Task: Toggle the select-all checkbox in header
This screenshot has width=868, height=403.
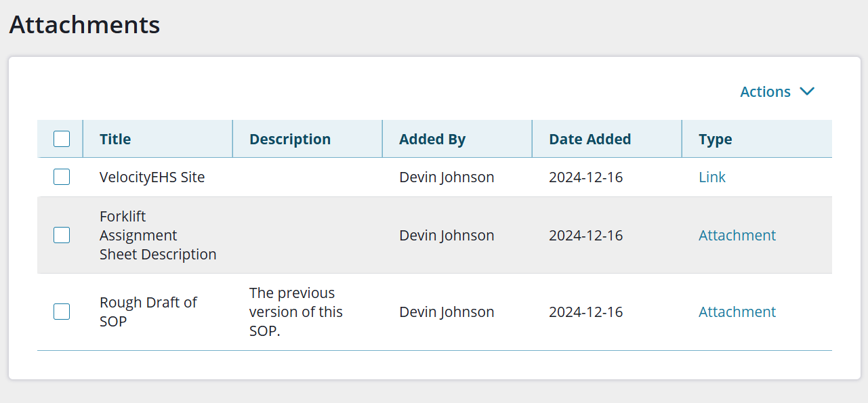Action: click(62, 139)
